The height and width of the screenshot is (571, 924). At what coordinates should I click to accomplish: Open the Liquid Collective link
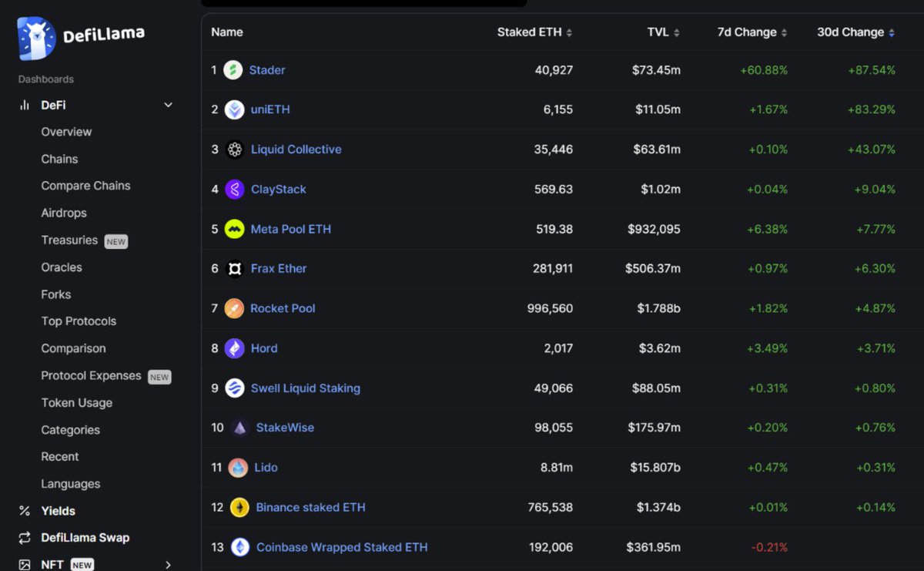[x=296, y=149]
